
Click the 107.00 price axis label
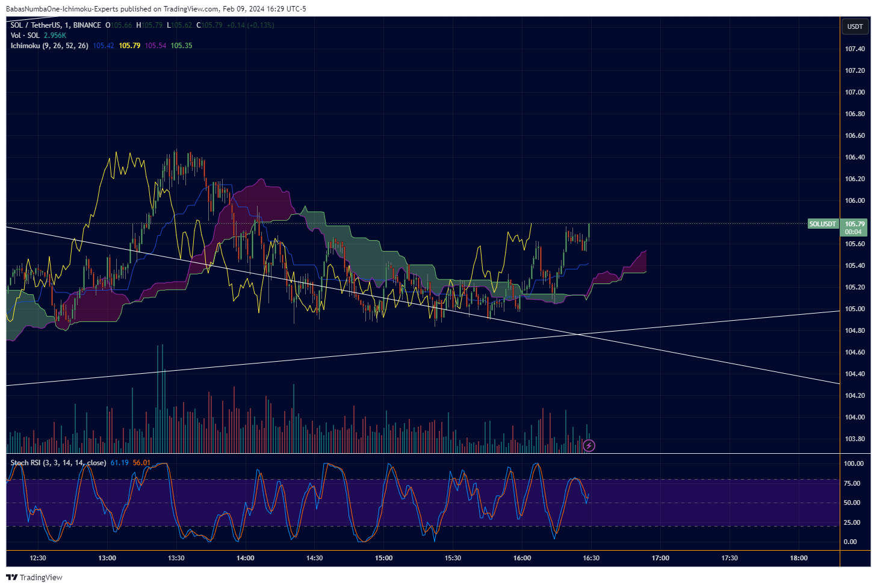[855, 92]
